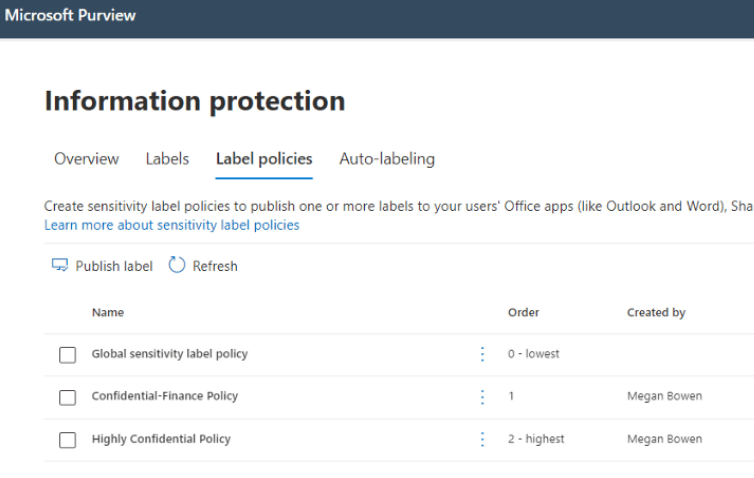Sort by the Name column header
Image resolution: width=754 pixels, height=478 pixels.
click(108, 313)
